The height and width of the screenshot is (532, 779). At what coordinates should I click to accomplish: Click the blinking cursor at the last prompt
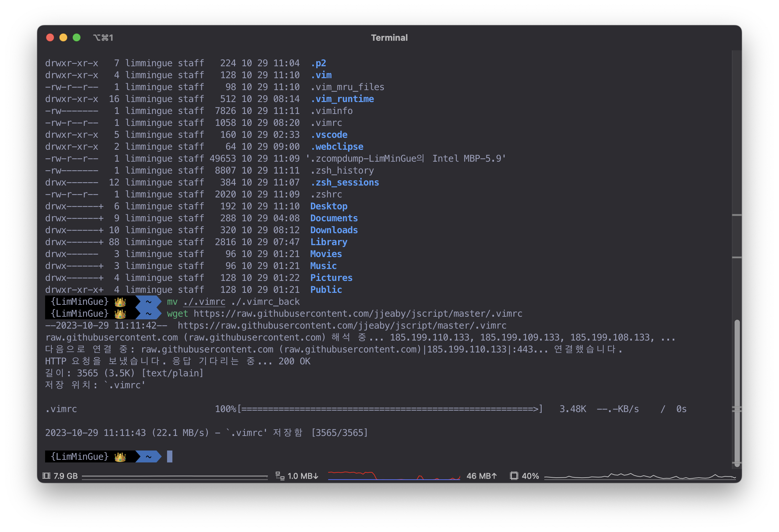pos(170,456)
